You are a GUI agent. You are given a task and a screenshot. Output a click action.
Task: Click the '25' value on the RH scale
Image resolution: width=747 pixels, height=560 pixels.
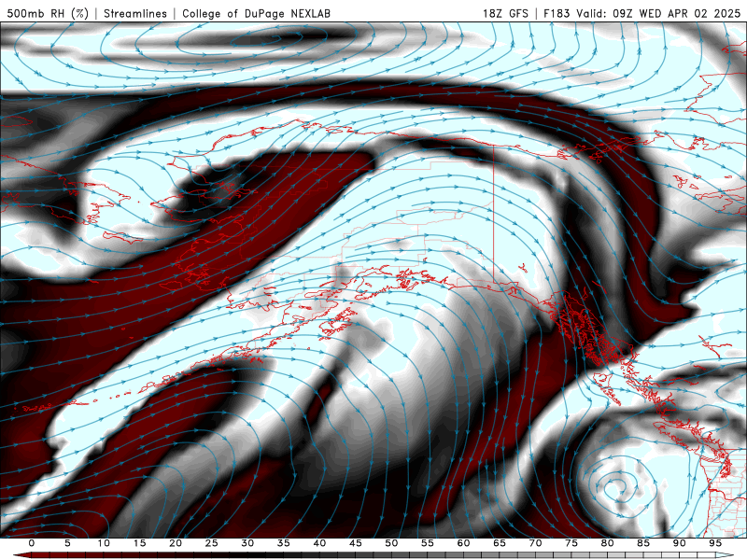tap(212, 543)
